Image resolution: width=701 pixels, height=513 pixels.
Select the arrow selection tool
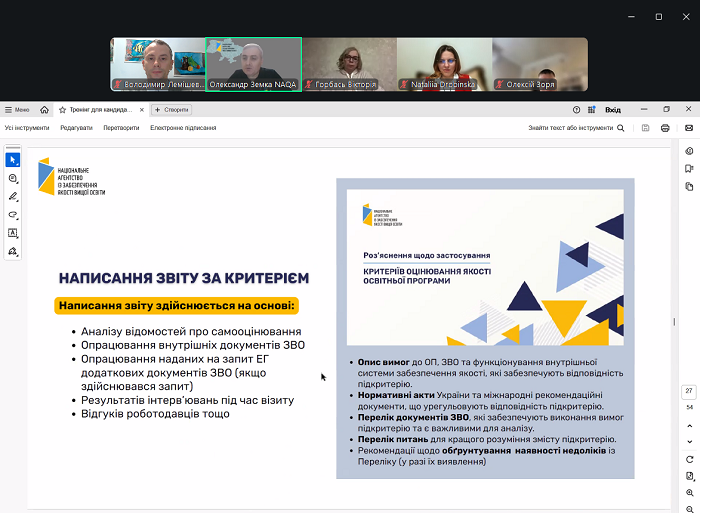[x=13, y=160]
